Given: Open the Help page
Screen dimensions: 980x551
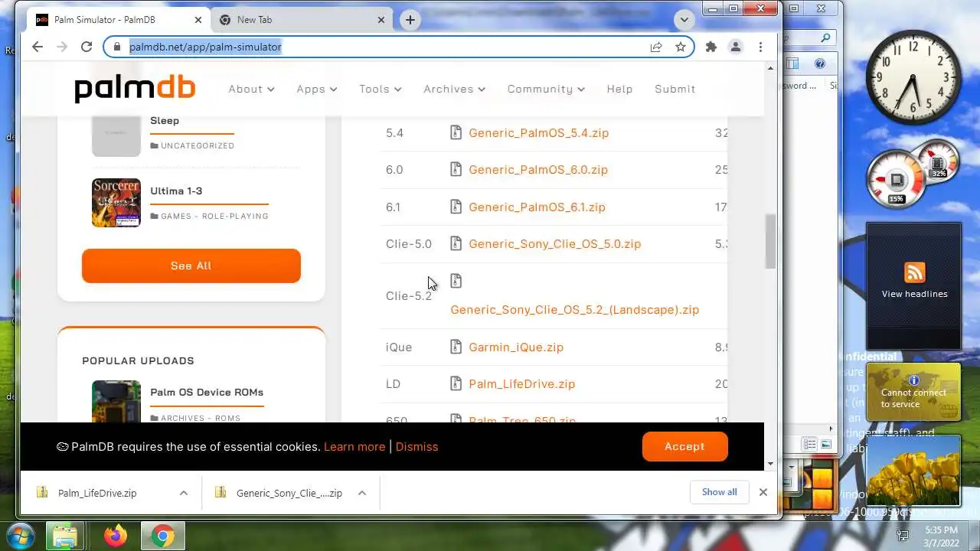Looking at the screenshot, I should [x=619, y=89].
